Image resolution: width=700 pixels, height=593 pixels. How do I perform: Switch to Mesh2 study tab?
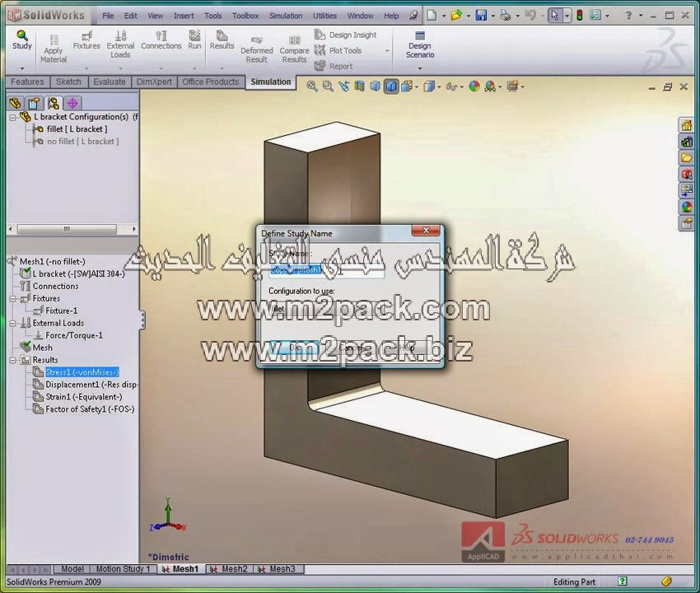231,569
